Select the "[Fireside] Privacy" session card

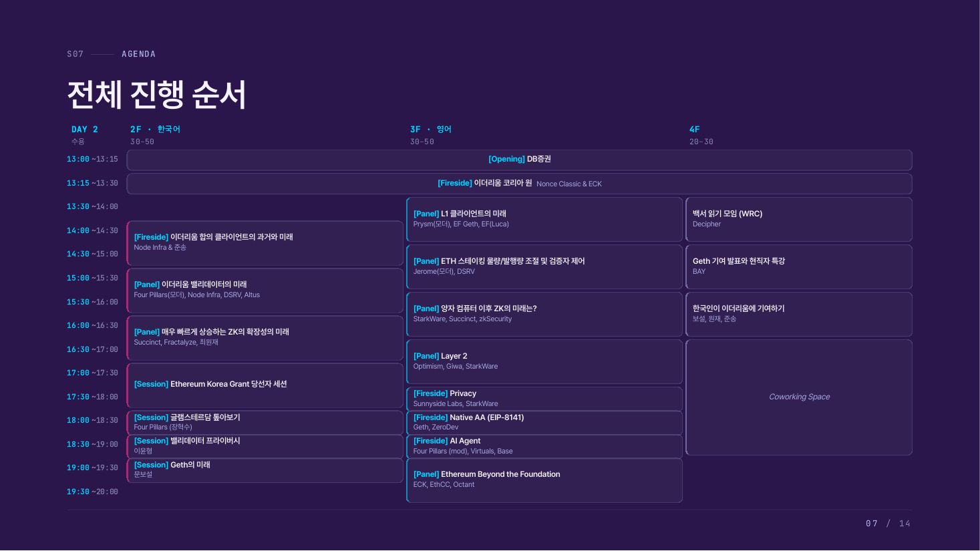coord(544,399)
